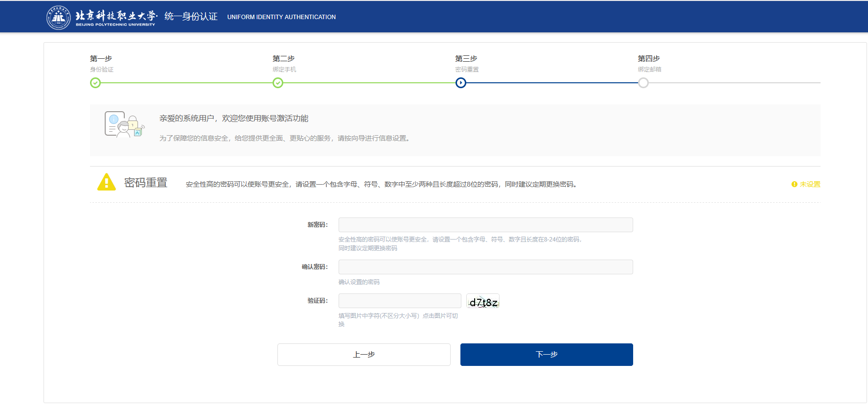Click the active blue step three marker
Screen dimensions: 868x410
(x=460, y=83)
